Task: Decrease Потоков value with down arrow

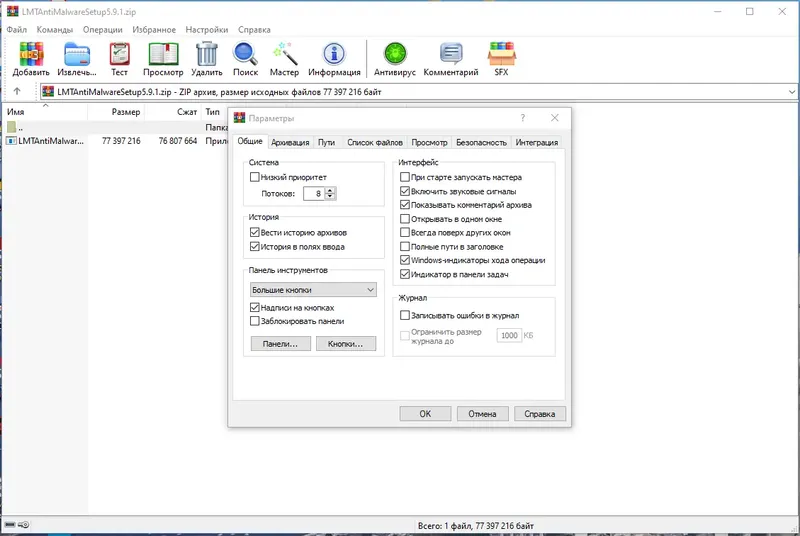Action: [x=330, y=196]
